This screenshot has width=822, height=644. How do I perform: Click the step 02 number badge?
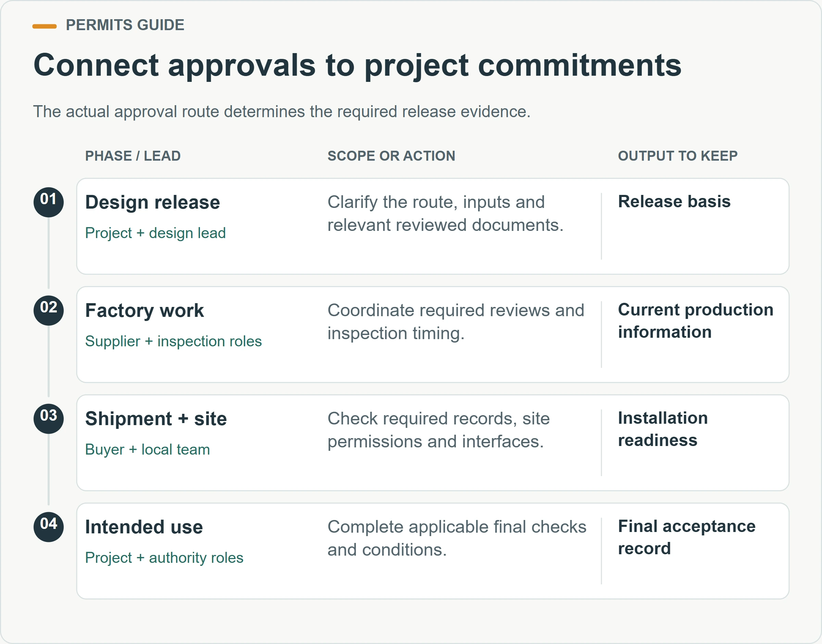coord(49,310)
